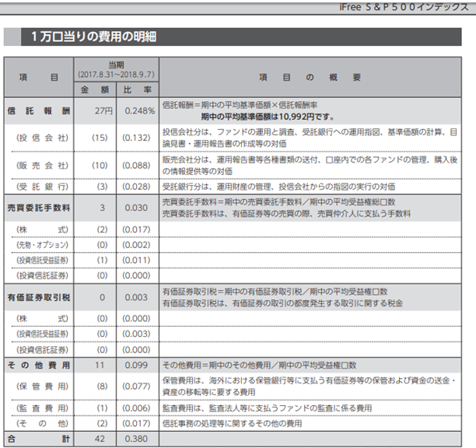Select the amount '(15)'
This screenshot has height=448, width=476.
[100, 138]
